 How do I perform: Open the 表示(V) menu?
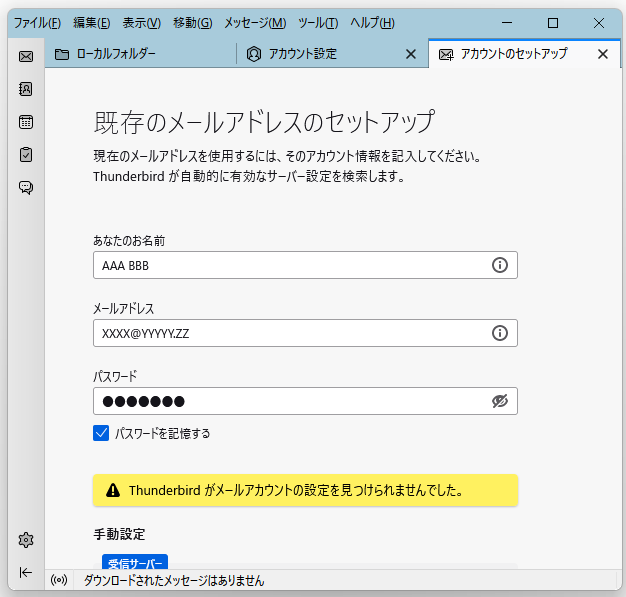click(x=142, y=23)
